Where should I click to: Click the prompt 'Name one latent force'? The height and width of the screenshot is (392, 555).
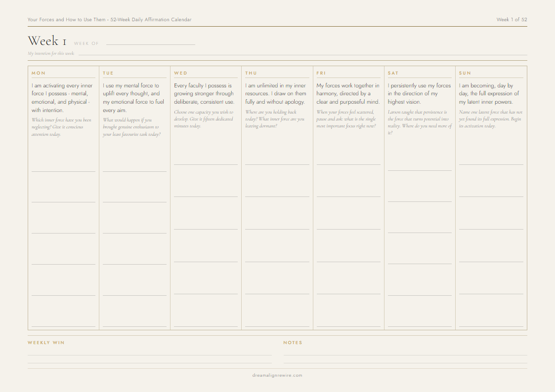coord(491,119)
